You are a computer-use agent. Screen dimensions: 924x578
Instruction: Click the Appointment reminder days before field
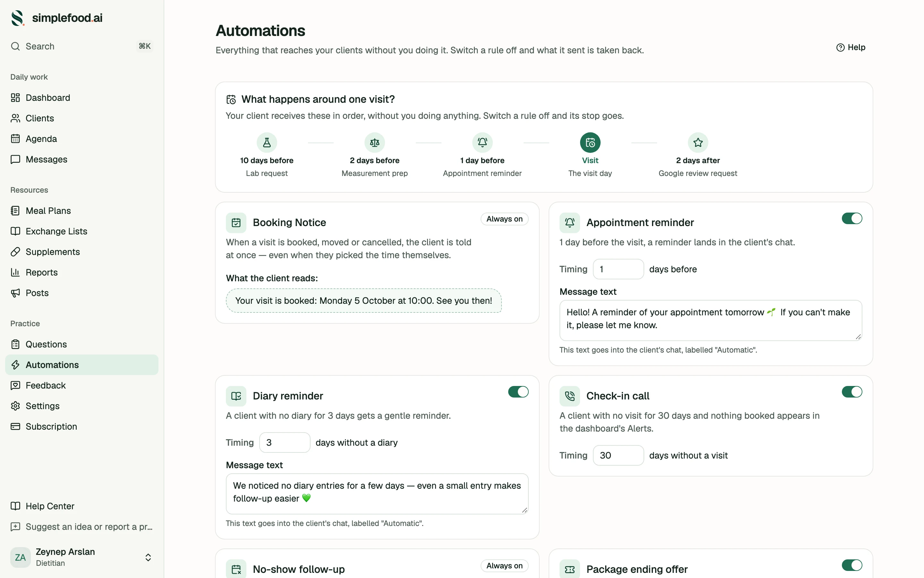[618, 269]
